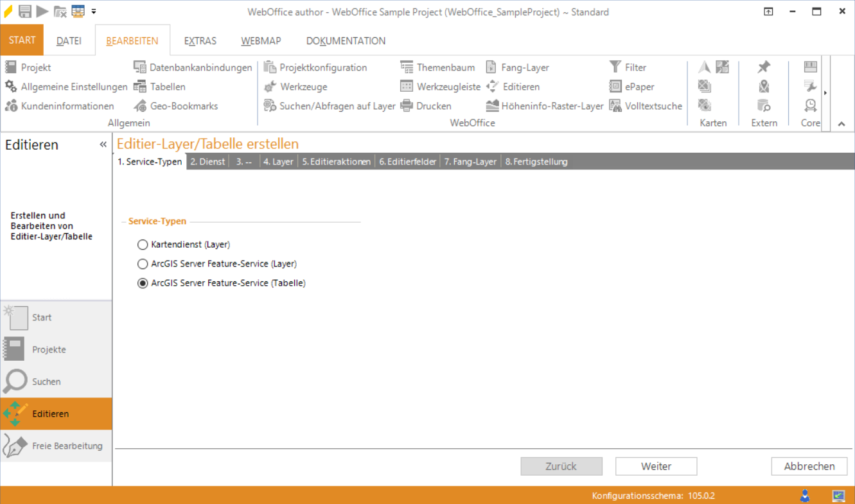Viewport: 855px width, 504px height.
Task: Click the close project folder icon in title bar
Action: [x=60, y=11]
